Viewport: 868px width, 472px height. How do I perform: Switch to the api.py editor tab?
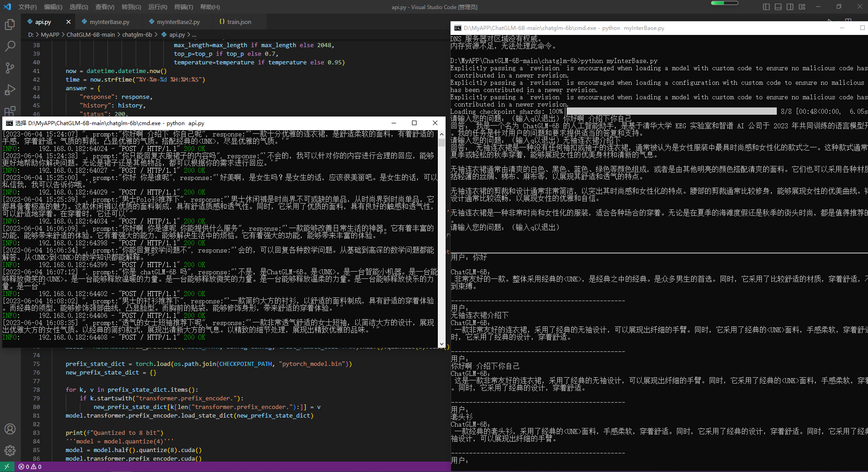point(43,22)
